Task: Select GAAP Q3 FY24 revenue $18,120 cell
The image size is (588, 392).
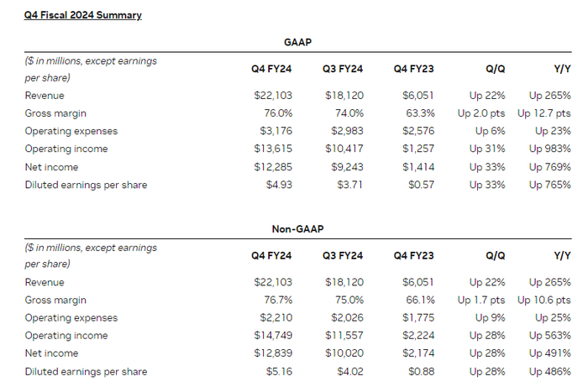Action: point(344,96)
